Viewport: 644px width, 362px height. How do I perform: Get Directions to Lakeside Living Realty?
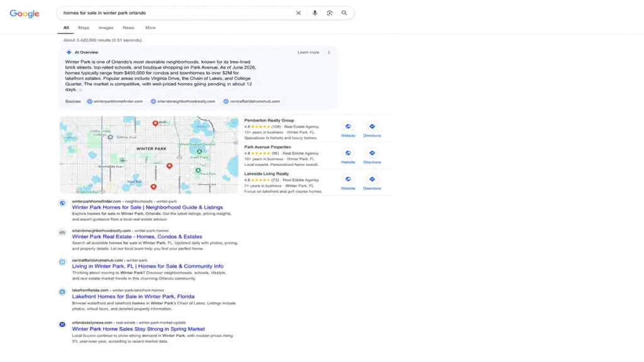(372, 179)
